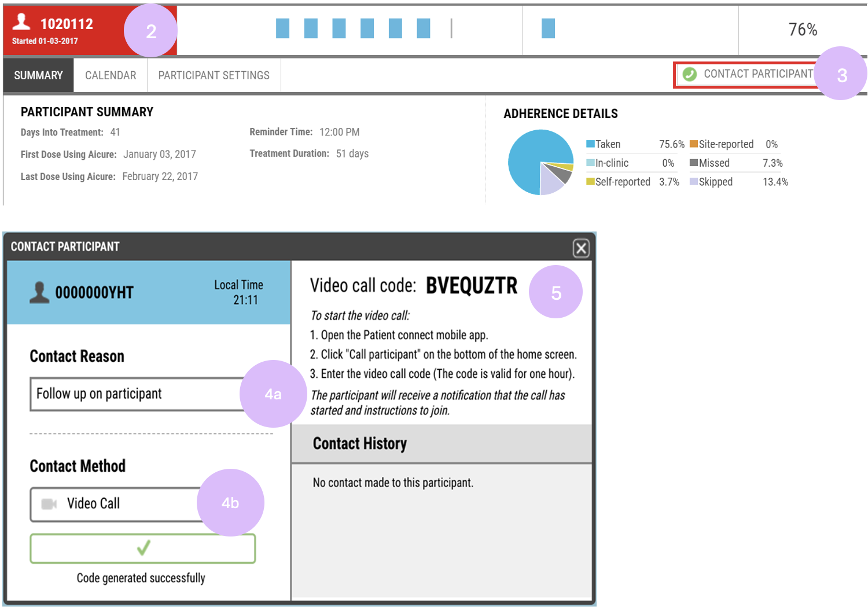868x610 pixels.
Task: Switch to the Calendar tab
Action: [111, 75]
